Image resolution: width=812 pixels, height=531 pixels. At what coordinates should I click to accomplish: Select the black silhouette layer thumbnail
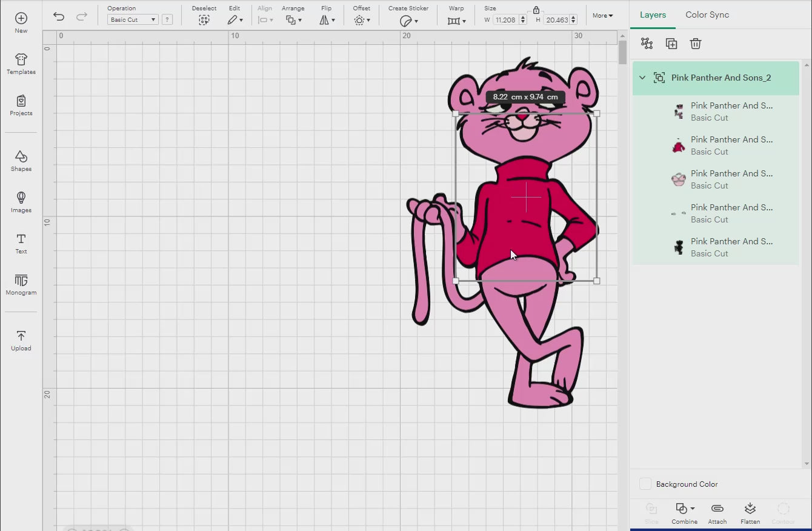pos(679,247)
